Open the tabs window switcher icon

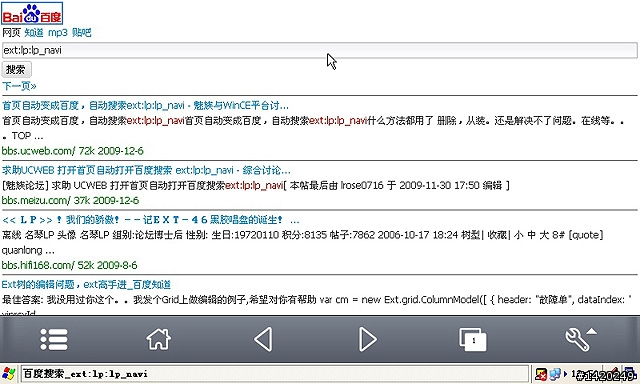pyautogui.click(x=473, y=340)
